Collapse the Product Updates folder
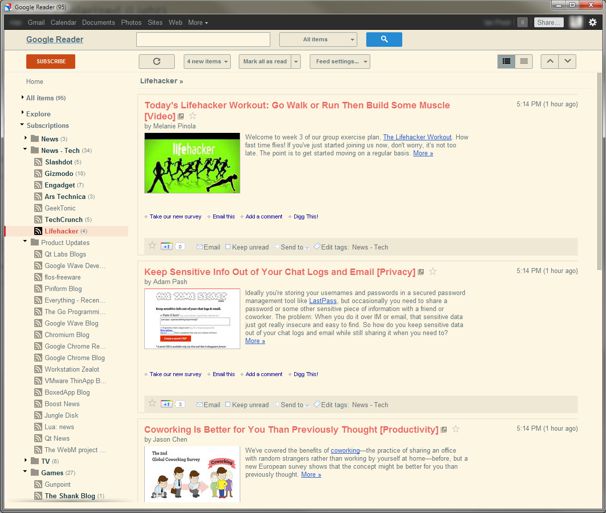Screen dimensions: 606x513 click(x=25, y=241)
